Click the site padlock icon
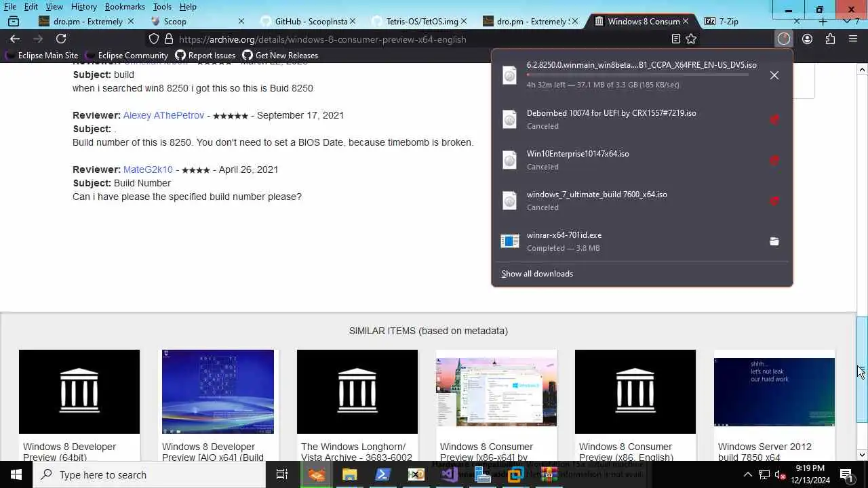868x488 pixels. (169, 39)
